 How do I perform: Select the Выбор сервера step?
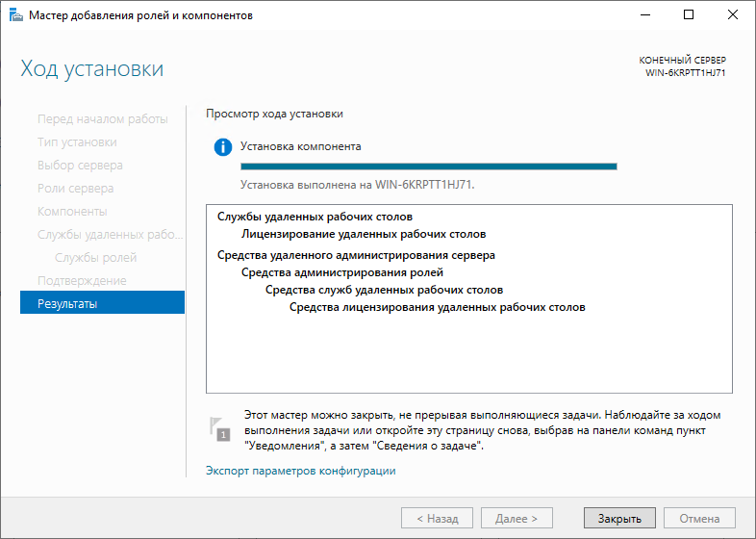point(80,166)
